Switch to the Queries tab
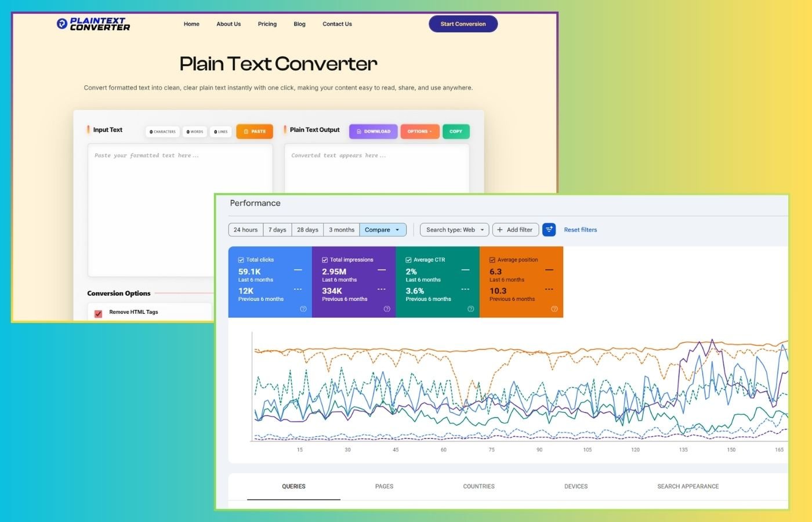This screenshot has height=522, width=812. (x=293, y=487)
